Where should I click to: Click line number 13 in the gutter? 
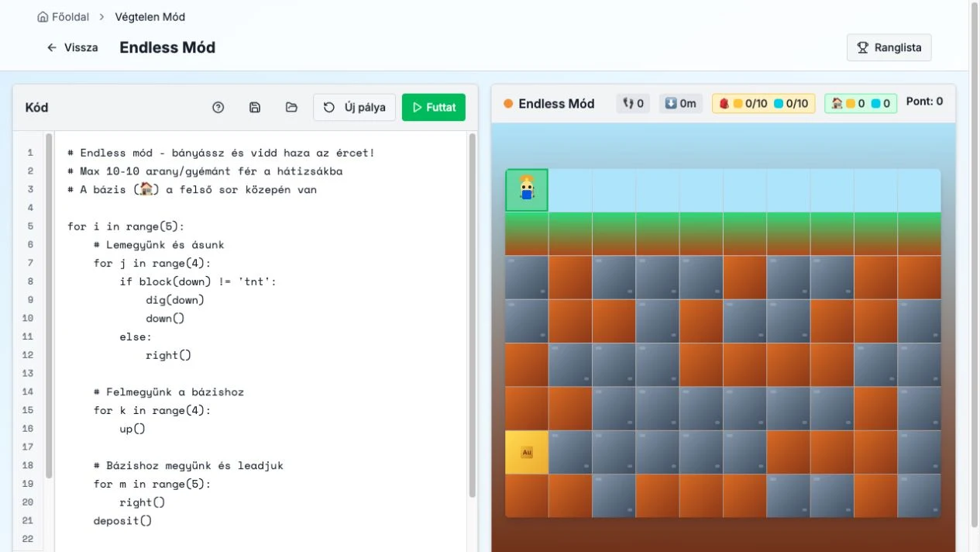point(29,374)
